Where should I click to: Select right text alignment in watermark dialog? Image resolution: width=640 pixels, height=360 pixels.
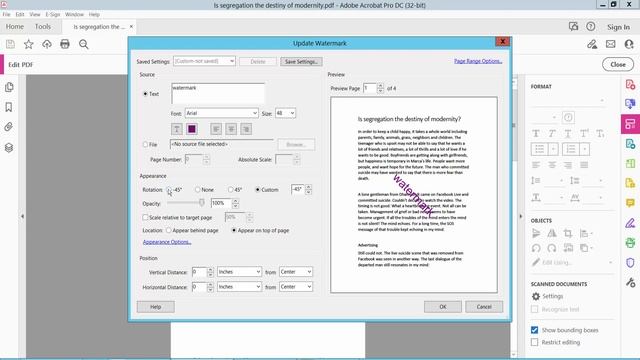point(246,129)
